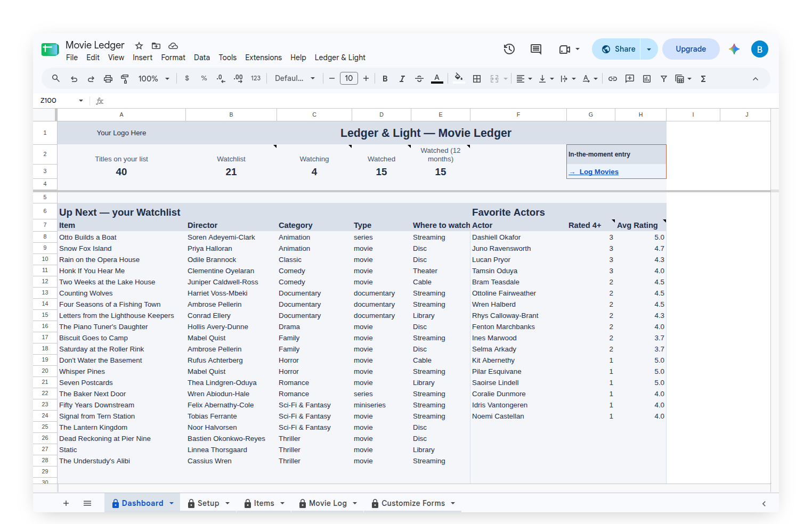Activate the paint format tool
The width and height of the screenshot is (812, 524).
tap(125, 79)
